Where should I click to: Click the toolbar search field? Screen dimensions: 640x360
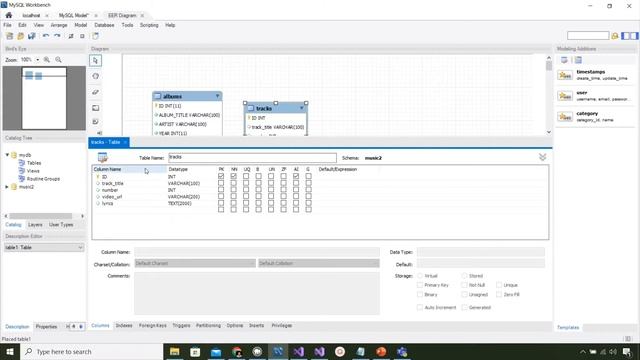click(588, 36)
